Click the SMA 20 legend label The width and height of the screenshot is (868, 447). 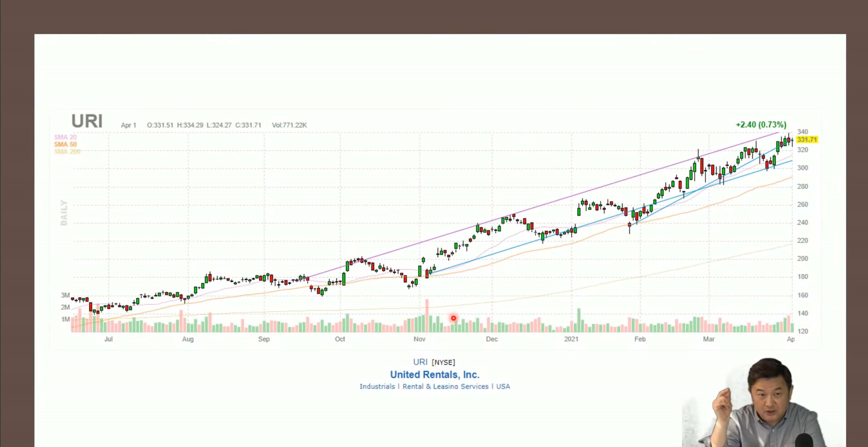click(x=65, y=137)
